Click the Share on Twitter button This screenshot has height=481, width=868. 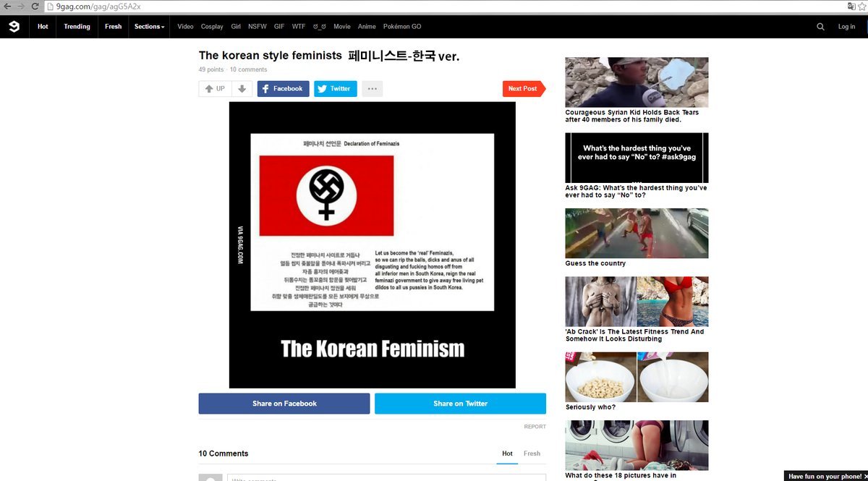tap(460, 404)
